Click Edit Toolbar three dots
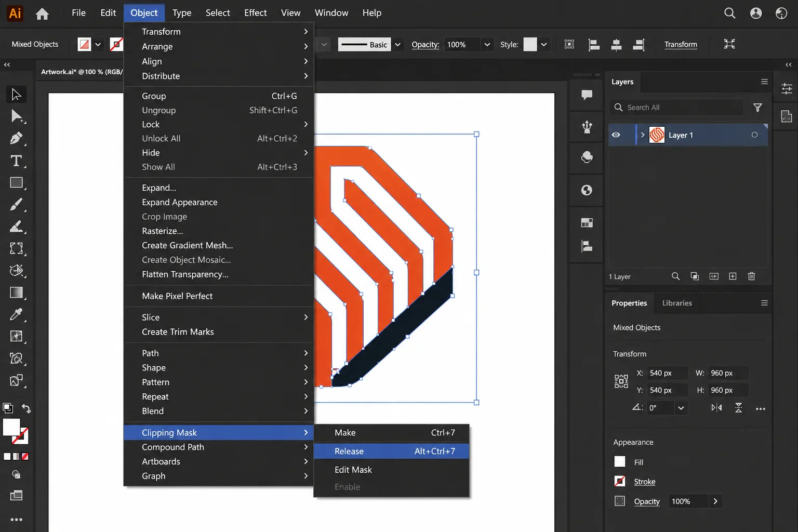798x532 pixels. pos(16,520)
